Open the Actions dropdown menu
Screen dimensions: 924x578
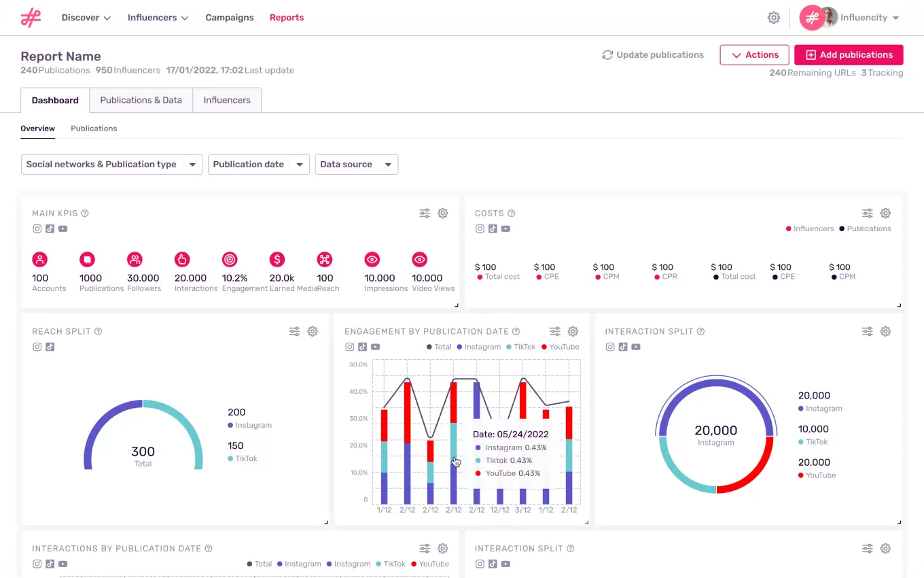point(754,54)
